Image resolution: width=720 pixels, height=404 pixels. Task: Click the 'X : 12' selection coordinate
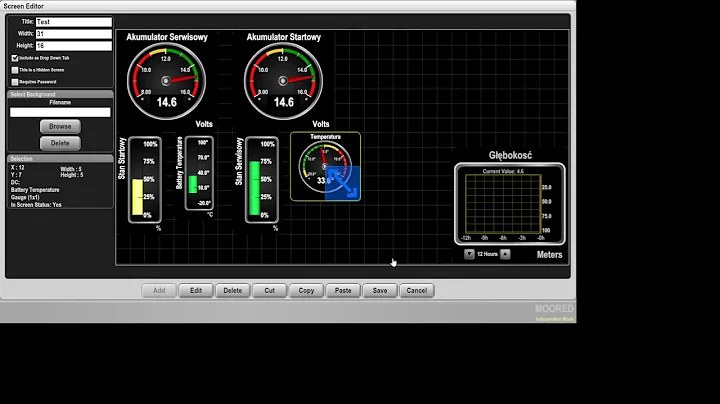coord(17,168)
